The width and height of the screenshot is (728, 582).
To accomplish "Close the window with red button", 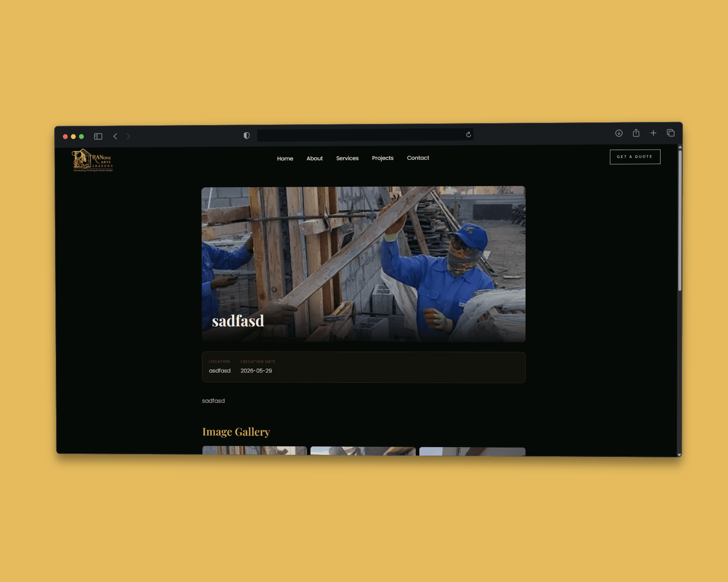I will click(65, 137).
